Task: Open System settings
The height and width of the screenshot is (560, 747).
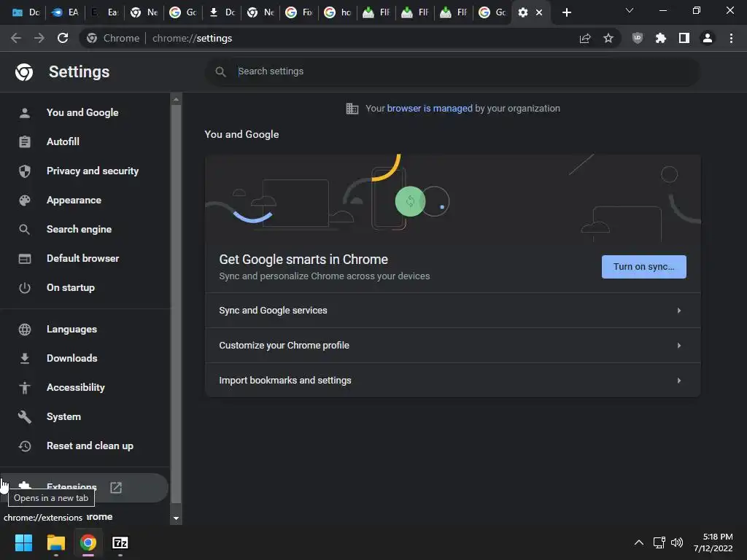Action: tap(64, 416)
